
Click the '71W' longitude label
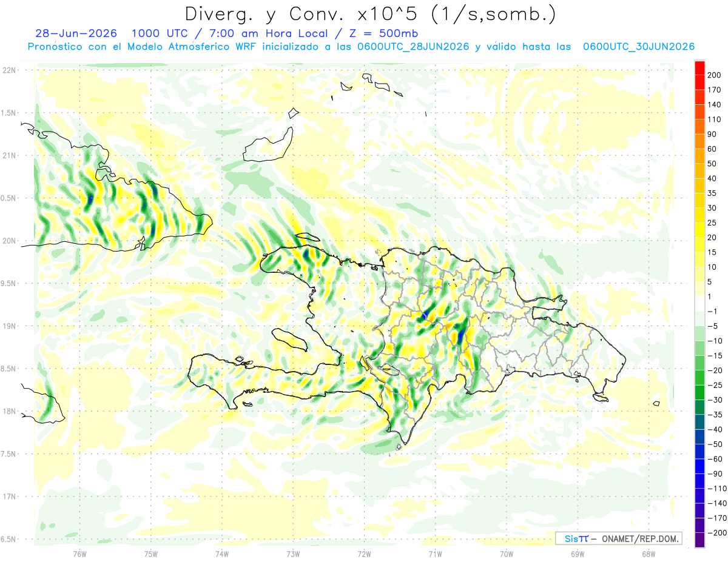point(435,554)
